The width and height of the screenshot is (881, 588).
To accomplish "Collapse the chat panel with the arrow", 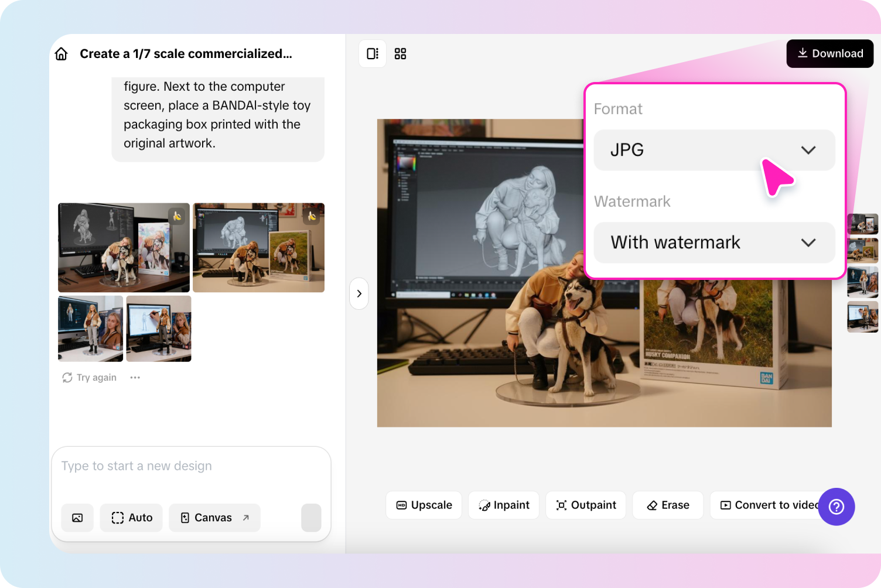I will point(359,293).
